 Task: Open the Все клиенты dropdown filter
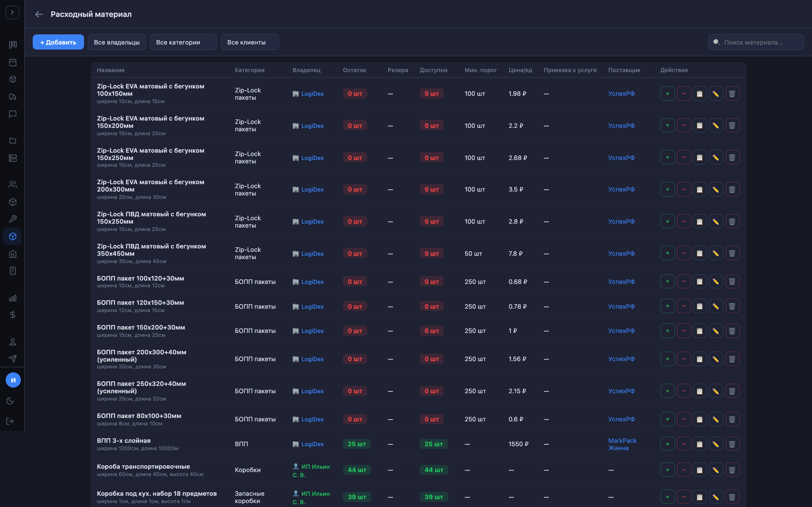tap(250, 42)
